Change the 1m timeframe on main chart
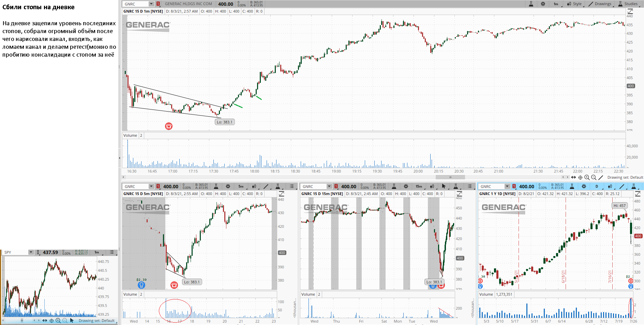This screenshot has height=325, width=644. (556, 4)
